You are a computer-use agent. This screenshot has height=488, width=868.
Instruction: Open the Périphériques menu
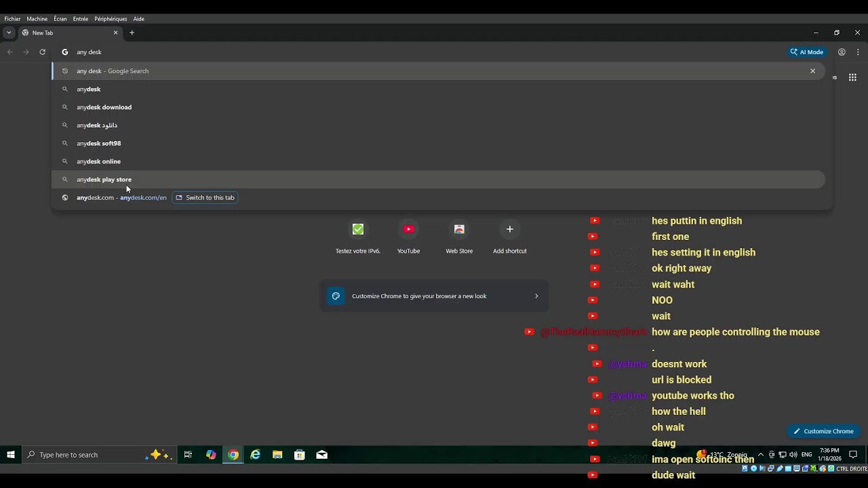pyautogui.click(x=111, y=19)
